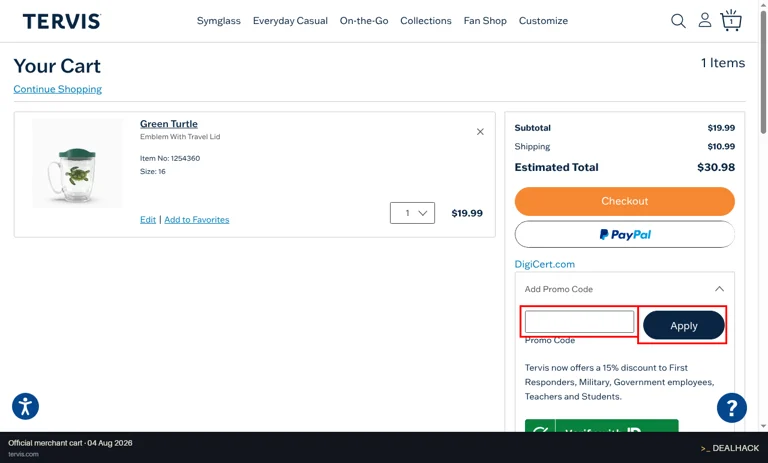Click the orange Checkout button
Screen dimensions: 768x463
[624, 201]
